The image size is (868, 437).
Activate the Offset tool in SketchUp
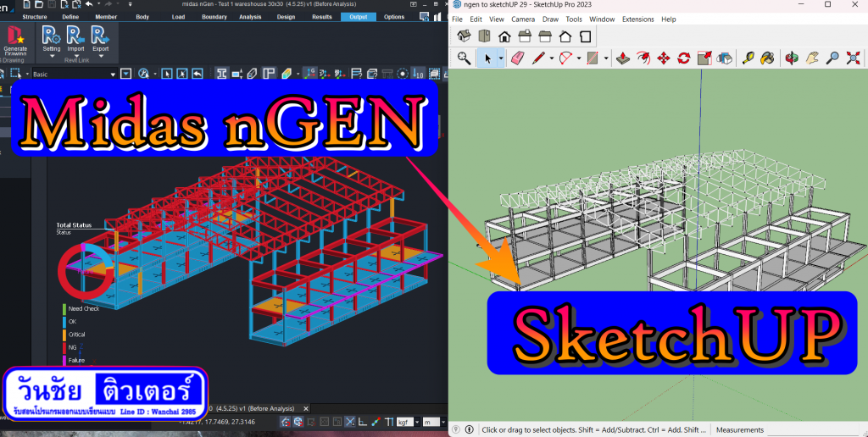tap(643, 58)
